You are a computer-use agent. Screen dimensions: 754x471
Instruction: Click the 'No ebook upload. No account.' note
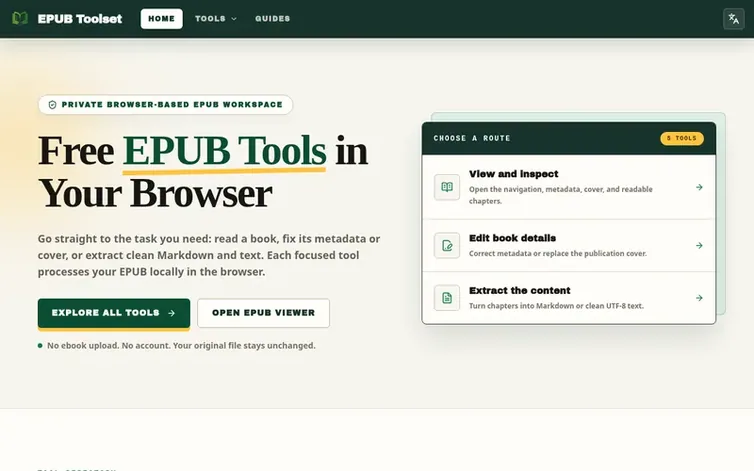[181, 345]
